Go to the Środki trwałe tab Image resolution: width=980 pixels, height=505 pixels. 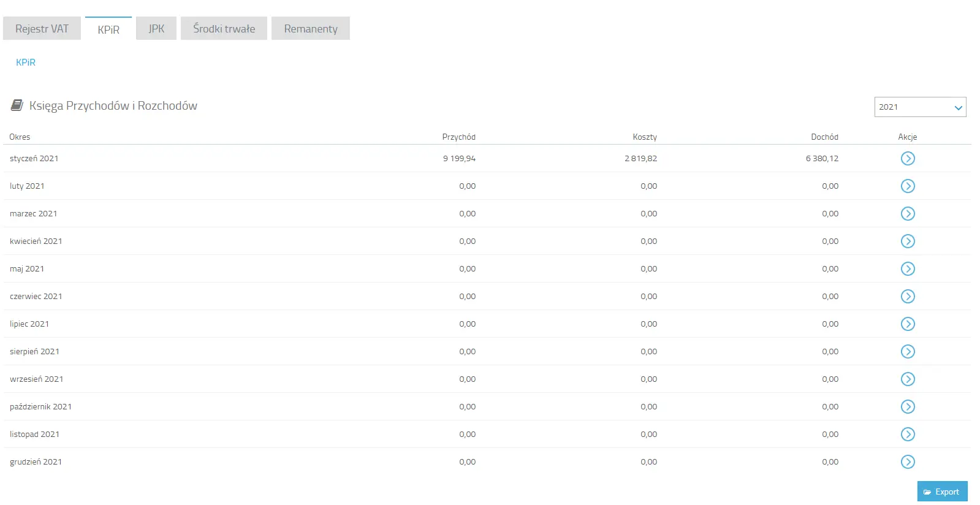[224, 29]
